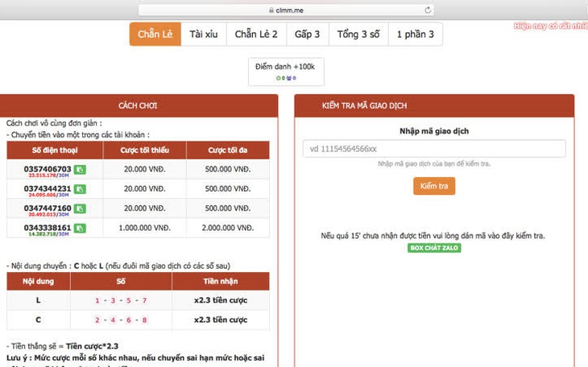Click the Điểm danh +100k button
This screenshot has width=588, height=367.
(x=286, y=71)
